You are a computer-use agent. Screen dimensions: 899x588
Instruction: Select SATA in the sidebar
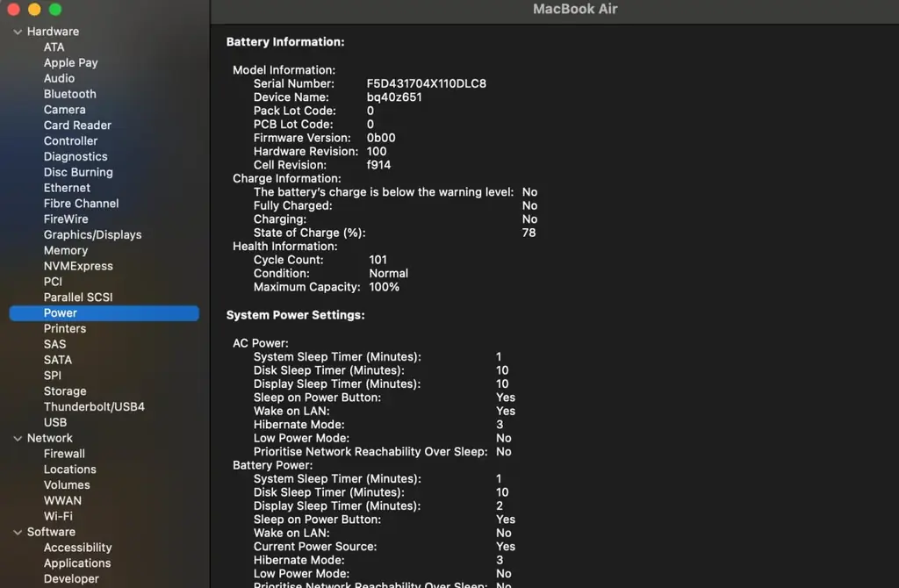[58, 360]
